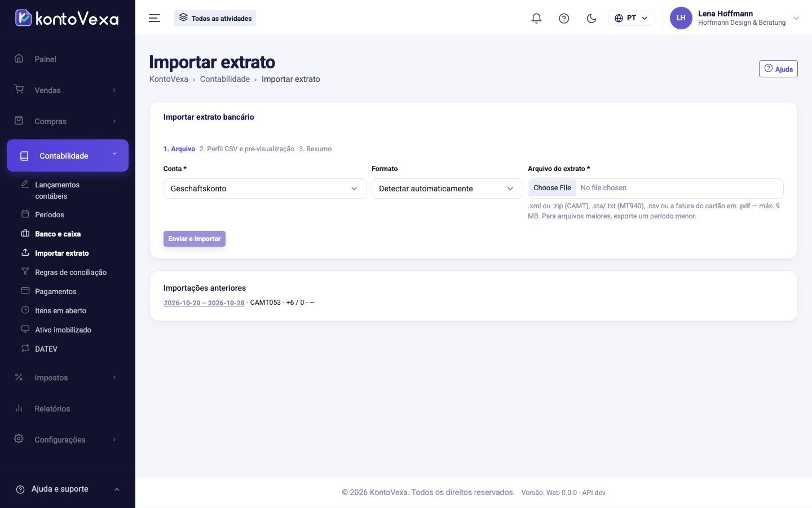Select step 3. Resumo
The height and width of the screenshot is (508, 812).
click(315, 149)
